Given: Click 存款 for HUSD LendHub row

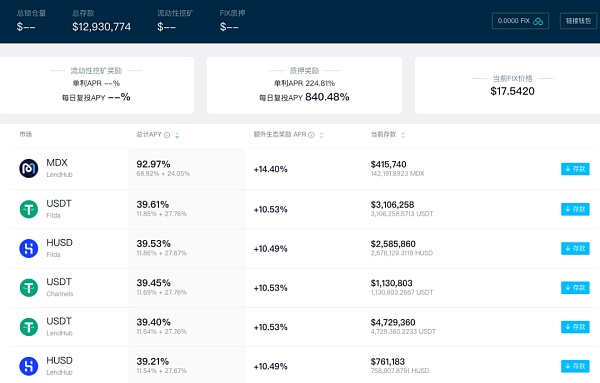Looking at the screenshot, I should tap(575, 366).
